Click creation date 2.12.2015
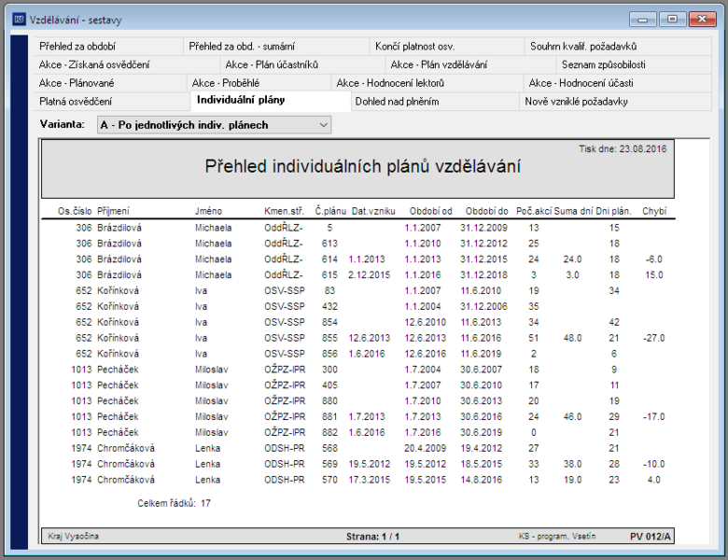 (x=369, y=275)
